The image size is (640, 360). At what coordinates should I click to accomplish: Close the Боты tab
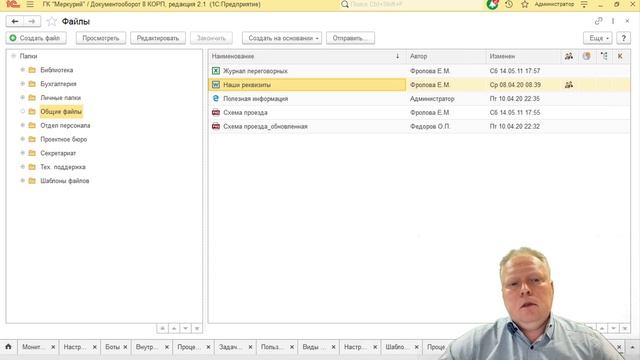coord(125,347)
